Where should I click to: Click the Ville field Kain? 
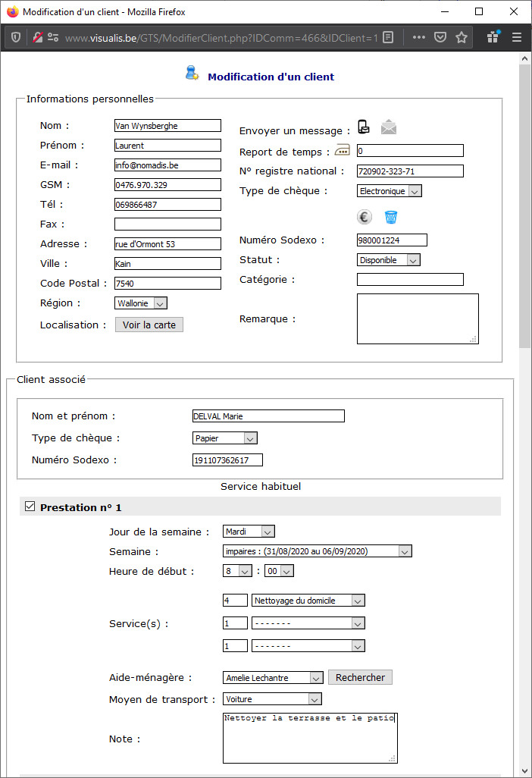pyautogui.click(x=167, y=263)
